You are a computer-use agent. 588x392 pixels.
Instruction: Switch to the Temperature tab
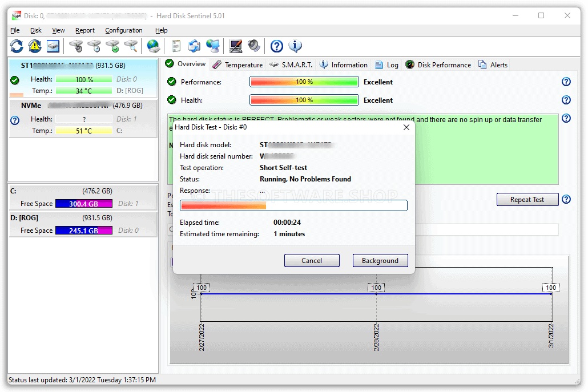[x=237, y=65]
